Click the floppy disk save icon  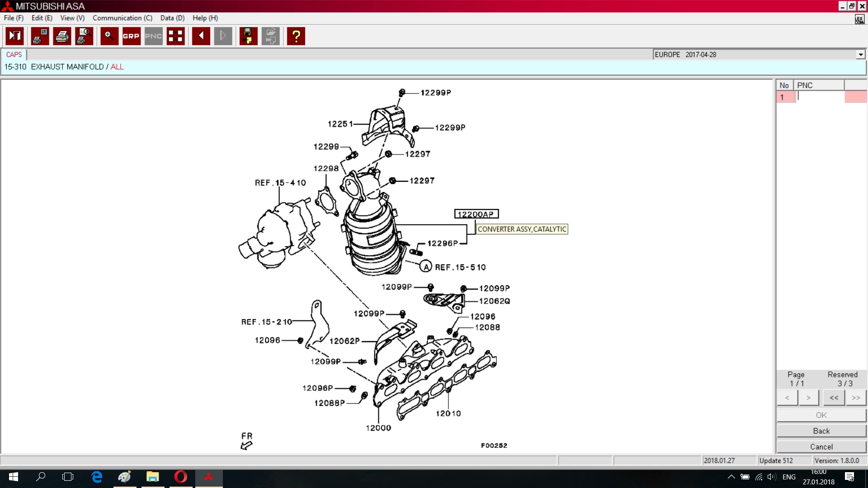tap(248, 36)
